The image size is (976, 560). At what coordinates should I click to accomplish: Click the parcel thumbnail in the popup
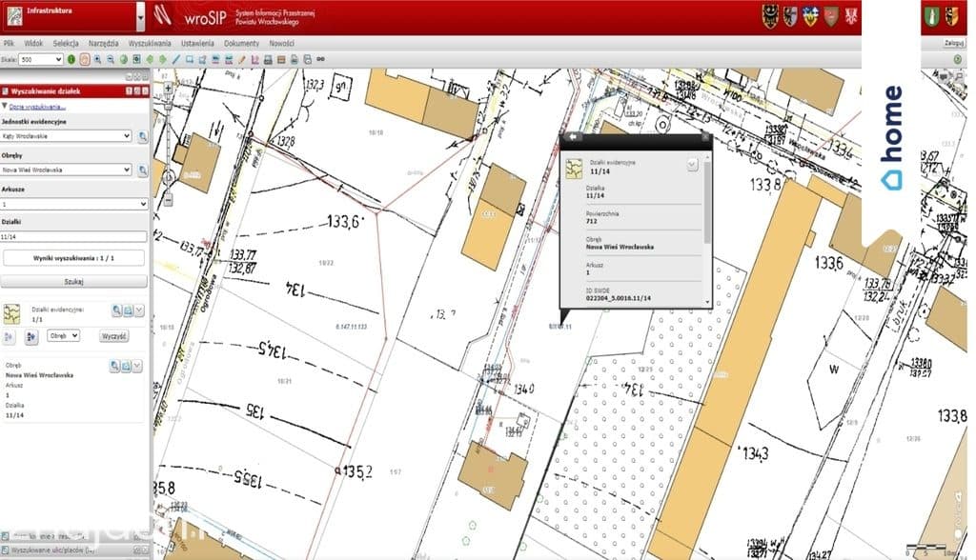(x=574, y=169)
